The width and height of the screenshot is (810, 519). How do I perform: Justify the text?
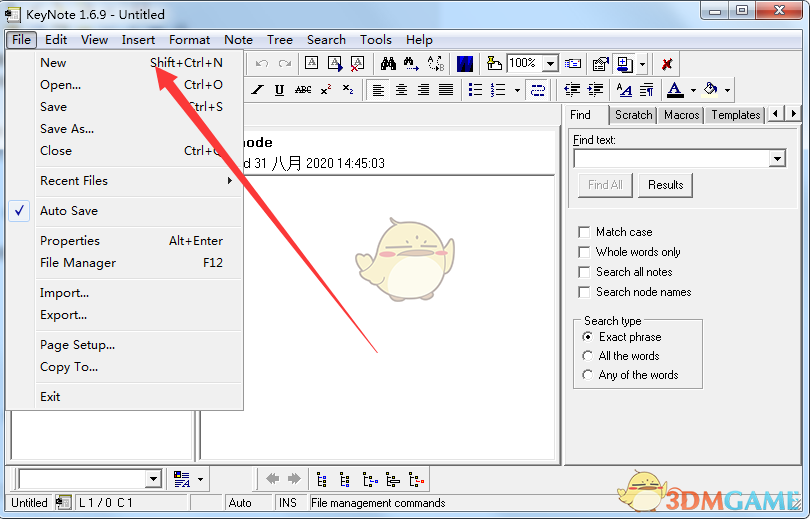click(446, 90)
